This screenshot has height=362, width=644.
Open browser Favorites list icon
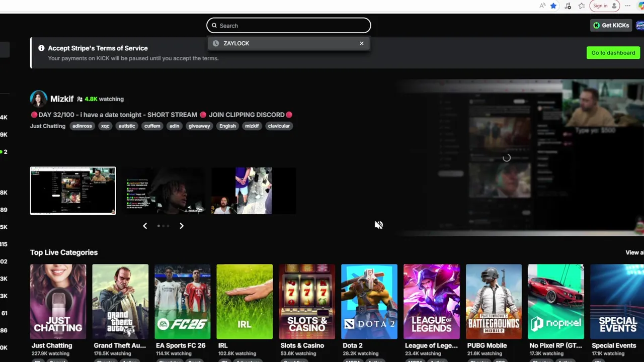tap(582, 6)
